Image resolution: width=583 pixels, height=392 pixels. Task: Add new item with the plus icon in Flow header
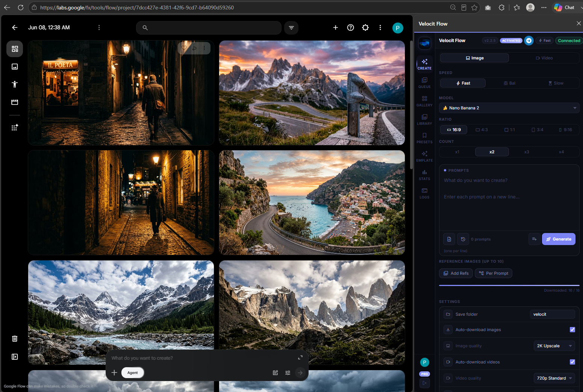336,27
